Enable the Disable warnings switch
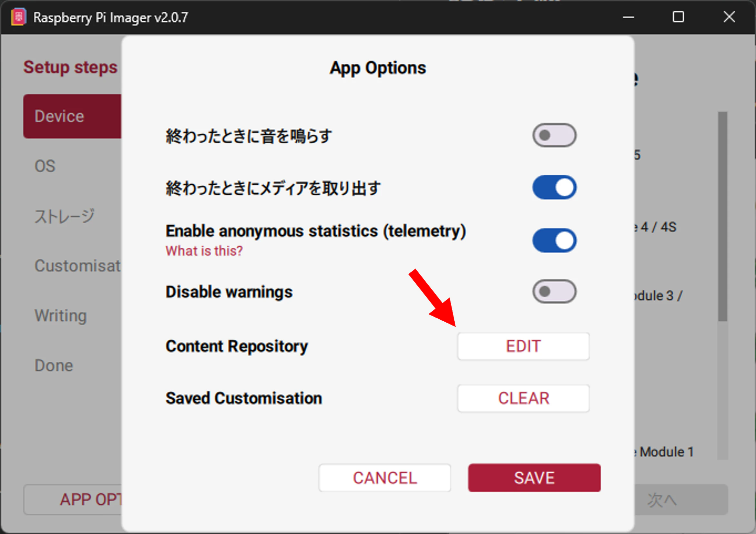The height and width of the screenshot is (534, 756). [x=554, y=292]
